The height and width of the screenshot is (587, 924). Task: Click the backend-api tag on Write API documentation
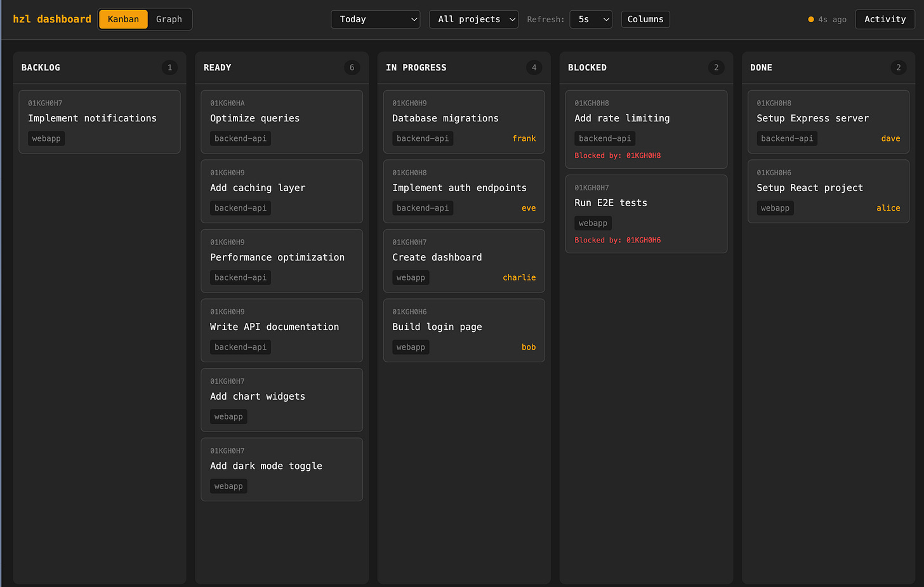pos(241,347)
